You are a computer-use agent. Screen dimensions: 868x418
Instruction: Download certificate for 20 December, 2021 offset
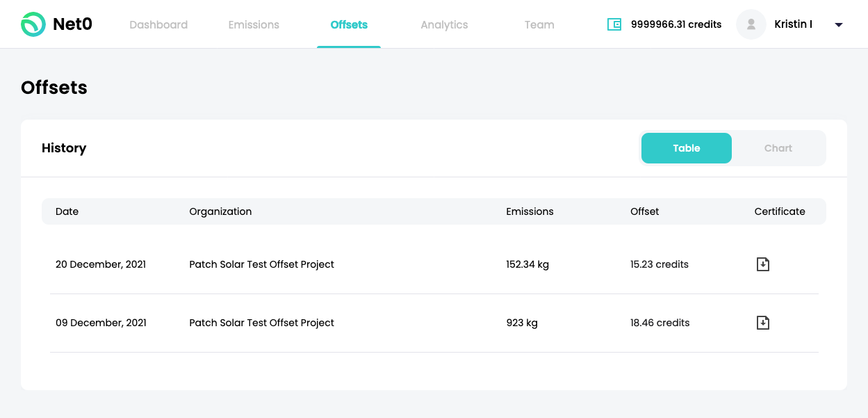(762, 264)
